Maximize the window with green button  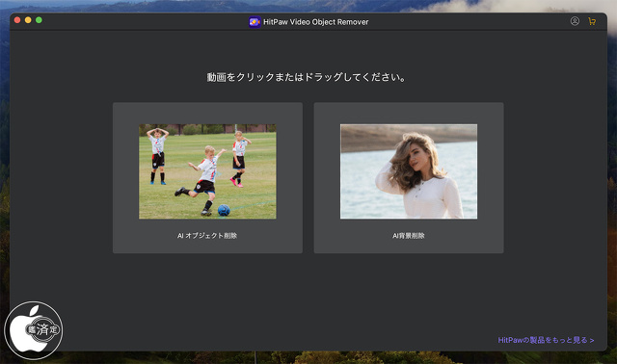39,20
